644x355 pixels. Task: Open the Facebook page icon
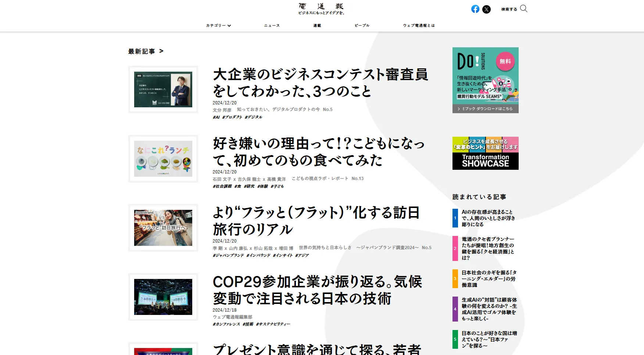475,9
